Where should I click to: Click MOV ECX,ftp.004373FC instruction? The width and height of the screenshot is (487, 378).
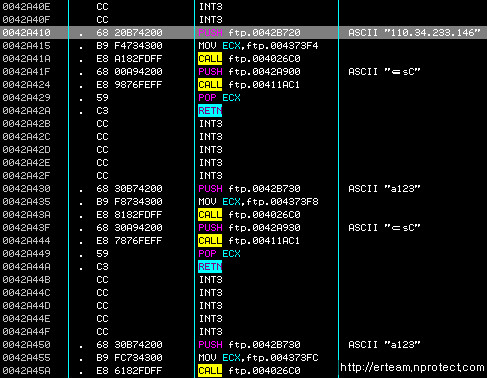coord(258,358)
